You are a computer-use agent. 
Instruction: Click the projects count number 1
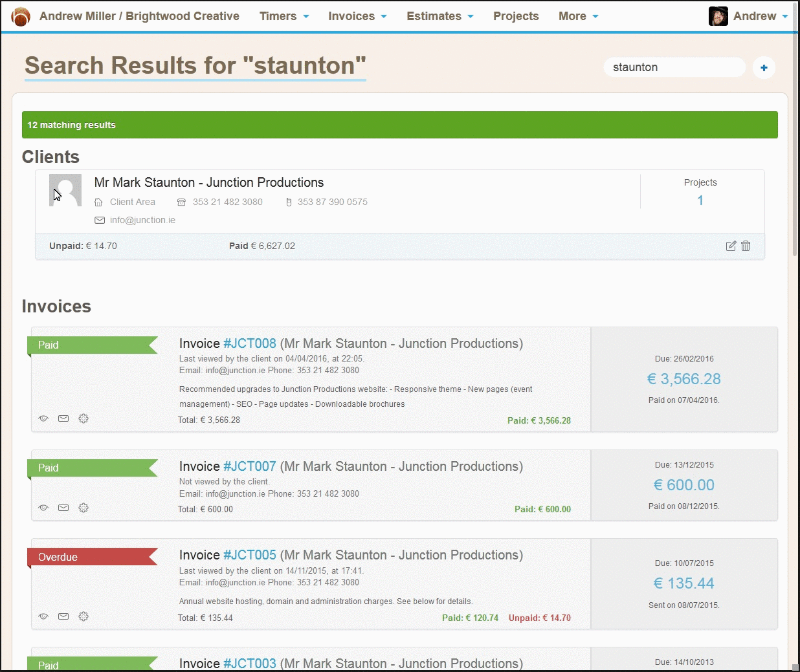tap(700, 201)
